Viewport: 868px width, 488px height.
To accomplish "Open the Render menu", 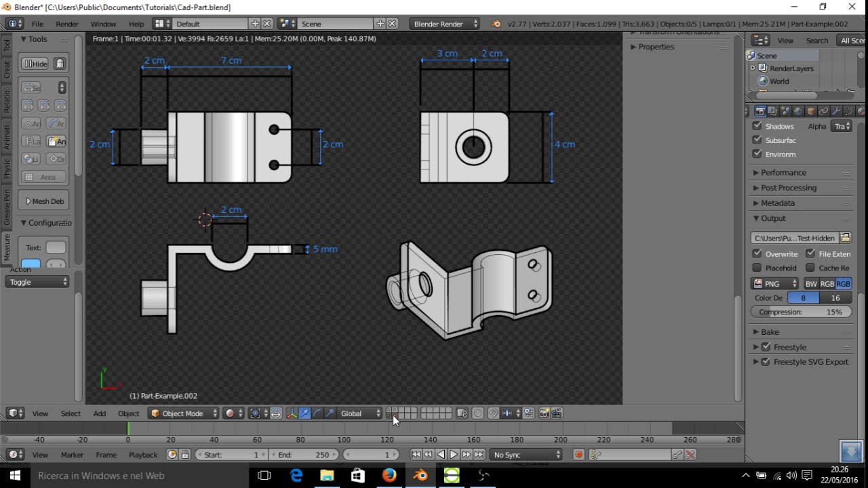I will [x=67, y=24].
